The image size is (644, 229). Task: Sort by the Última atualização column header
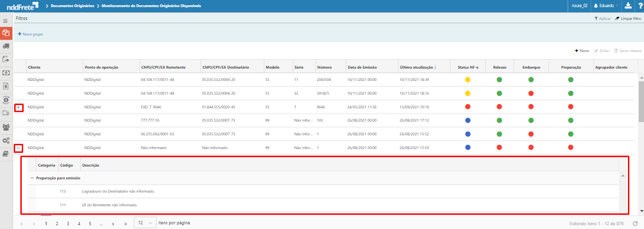pos(417,67)
